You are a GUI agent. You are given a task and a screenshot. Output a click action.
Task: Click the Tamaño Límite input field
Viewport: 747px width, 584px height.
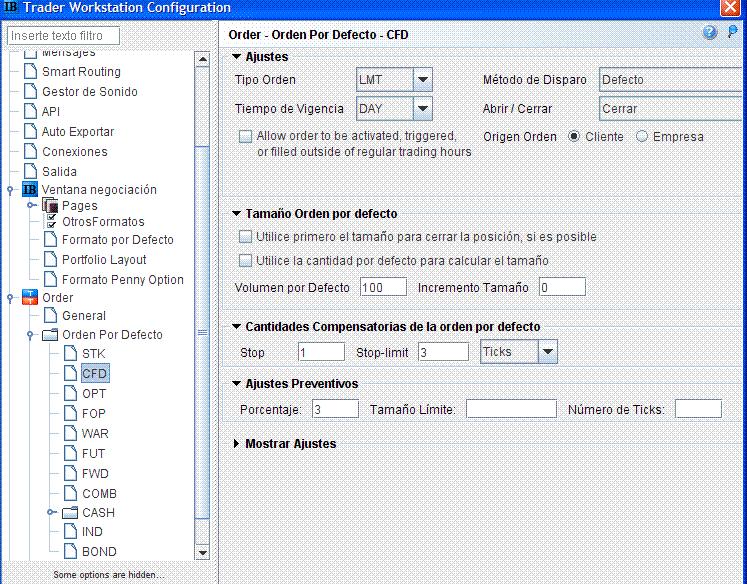coord(511,409)
